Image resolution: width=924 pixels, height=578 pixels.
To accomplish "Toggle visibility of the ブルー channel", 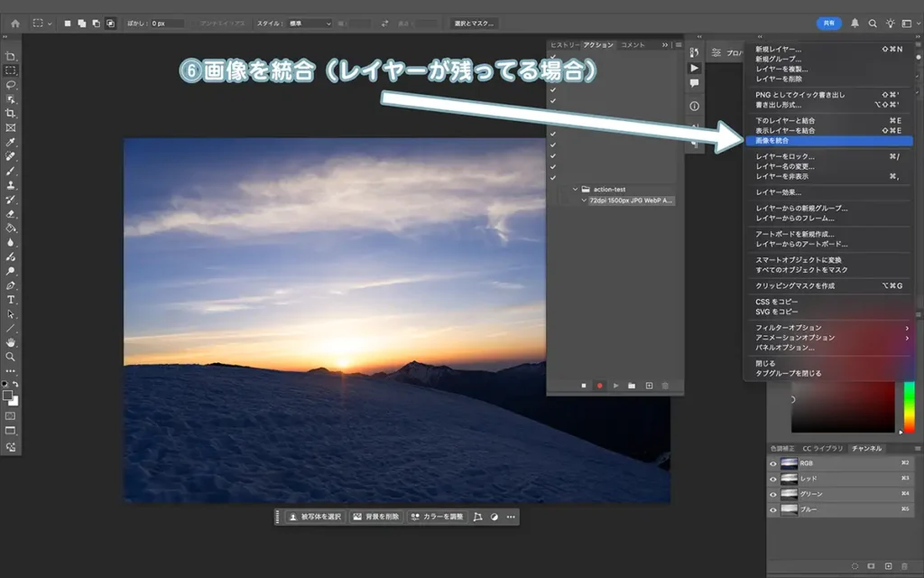I will tap(773, 509).
